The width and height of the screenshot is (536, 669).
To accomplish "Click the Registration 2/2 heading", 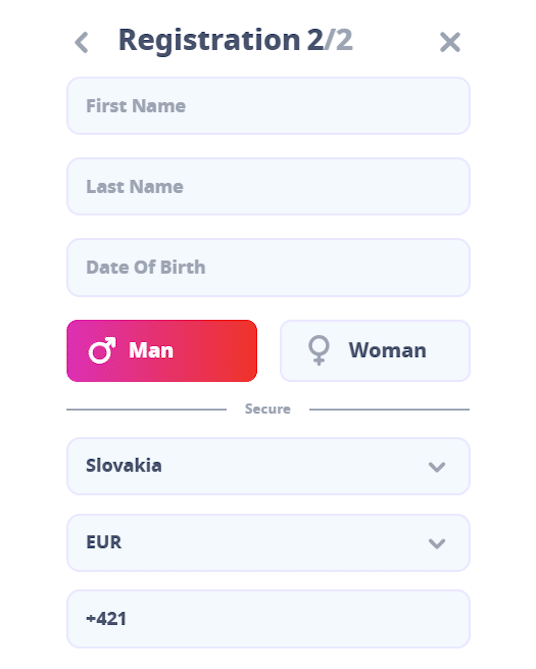I will (236, 41).
